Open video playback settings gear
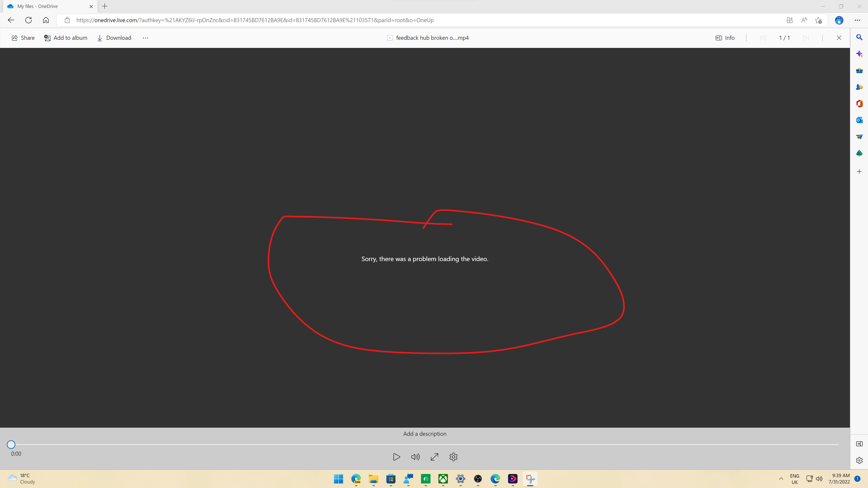This screenshot has height=488, width=868. pyautogui.click(x=453, y=457)
